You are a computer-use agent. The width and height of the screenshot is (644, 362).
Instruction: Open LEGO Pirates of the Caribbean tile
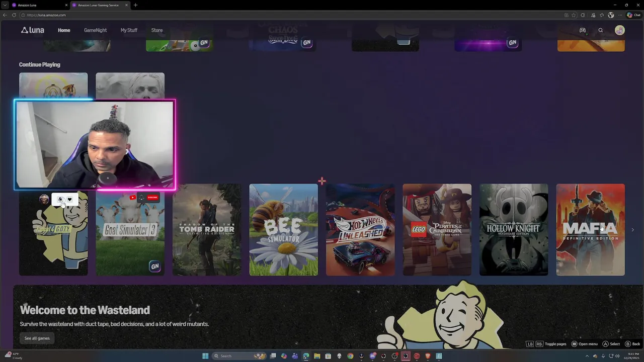437,230
